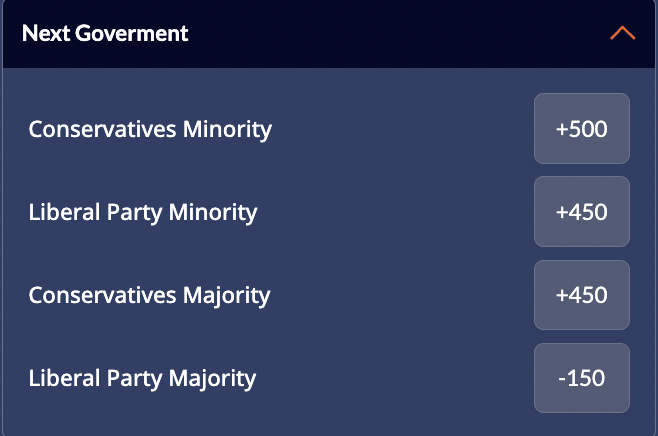
Task: Click the Liberal Party Majority label
Action: click(x=142, y=378)
